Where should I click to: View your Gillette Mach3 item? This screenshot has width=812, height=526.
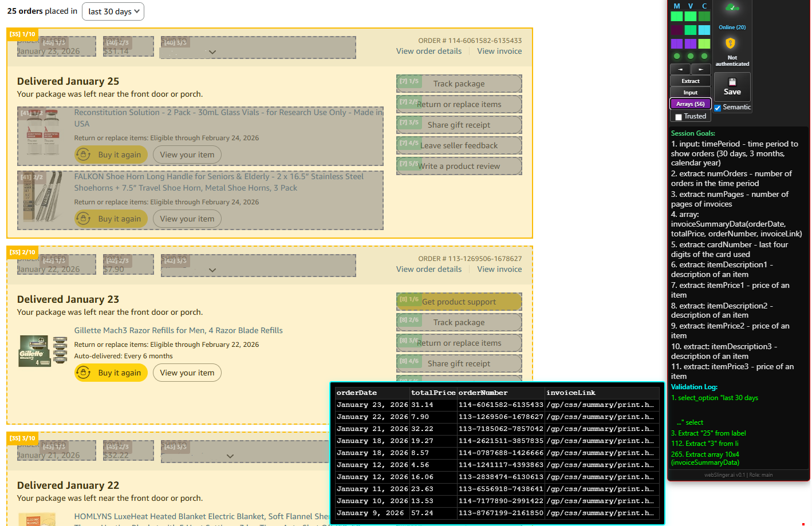[187, 373]
